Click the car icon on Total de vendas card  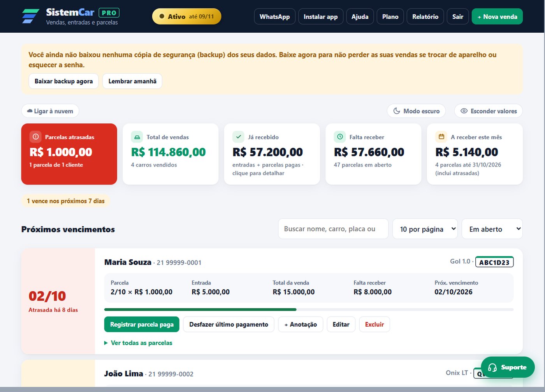pyautogui.click(x=137, y=137)
